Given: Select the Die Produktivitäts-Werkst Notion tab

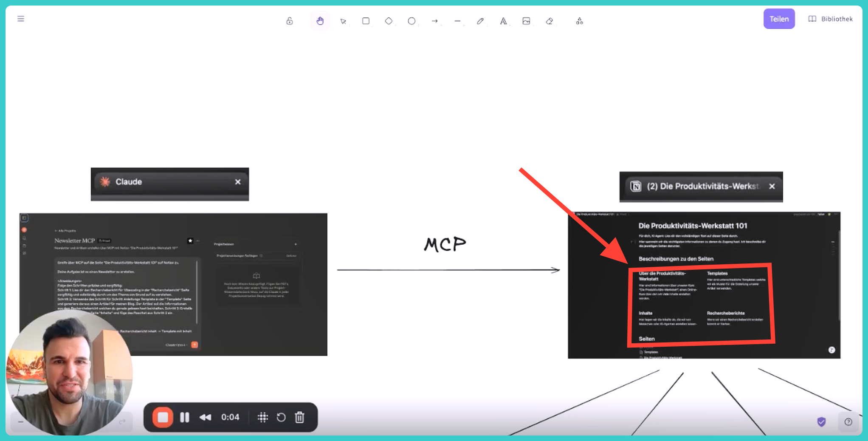Looking at the screenshot, I should pyautogui.click(x=701, y=187).
